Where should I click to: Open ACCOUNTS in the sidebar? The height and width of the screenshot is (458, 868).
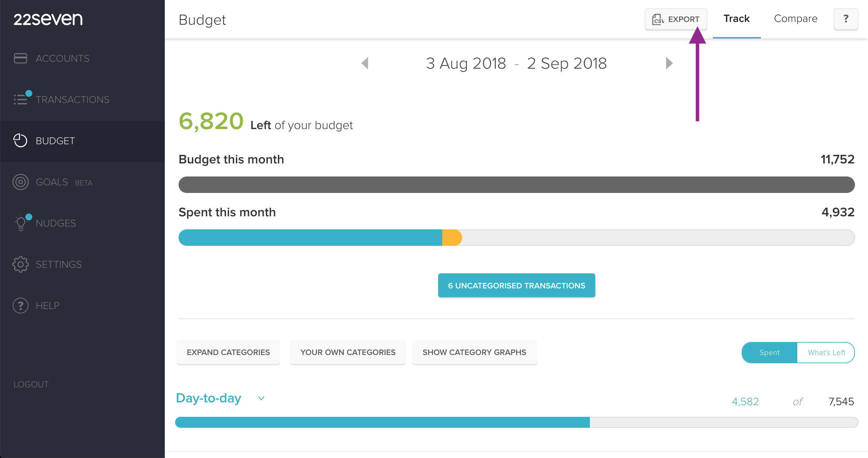[x=82, y=58]
